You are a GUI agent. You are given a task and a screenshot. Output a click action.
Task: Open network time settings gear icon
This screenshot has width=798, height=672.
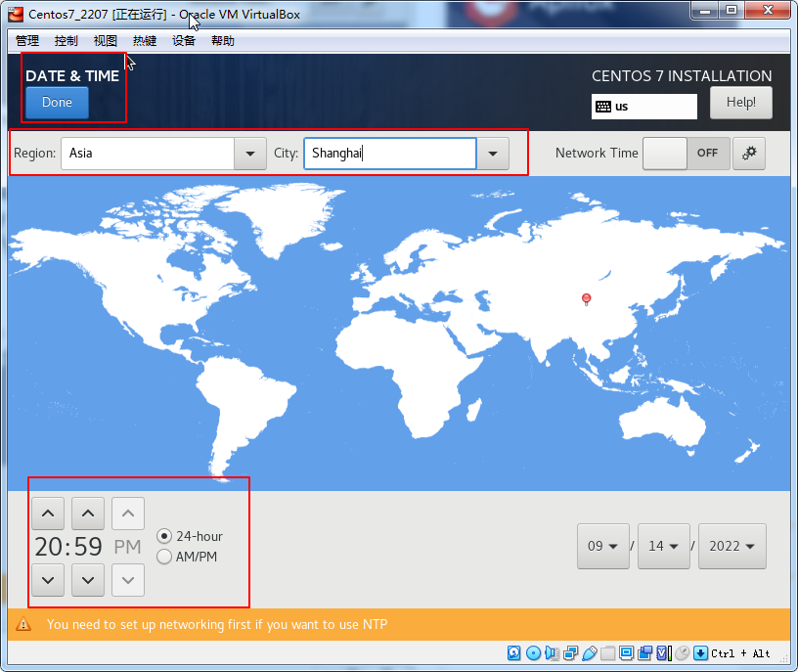coord(749,153)
